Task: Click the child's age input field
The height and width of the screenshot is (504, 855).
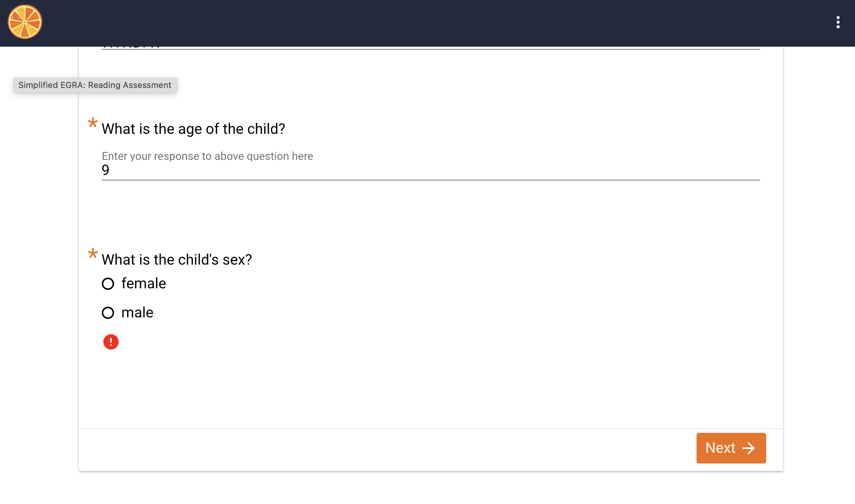Action: tap(431, 170)
